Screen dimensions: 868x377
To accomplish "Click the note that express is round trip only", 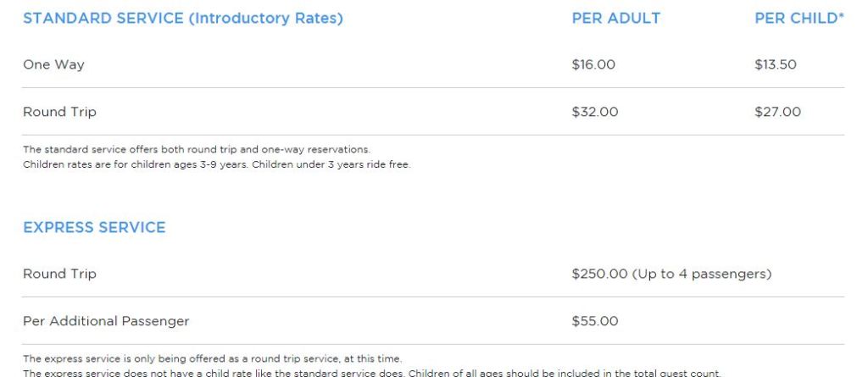I will pyautogui.click(x=212, y=358).
